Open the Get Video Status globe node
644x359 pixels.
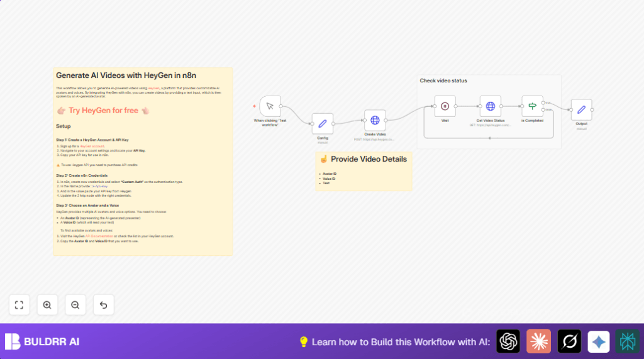click(491, 106)
